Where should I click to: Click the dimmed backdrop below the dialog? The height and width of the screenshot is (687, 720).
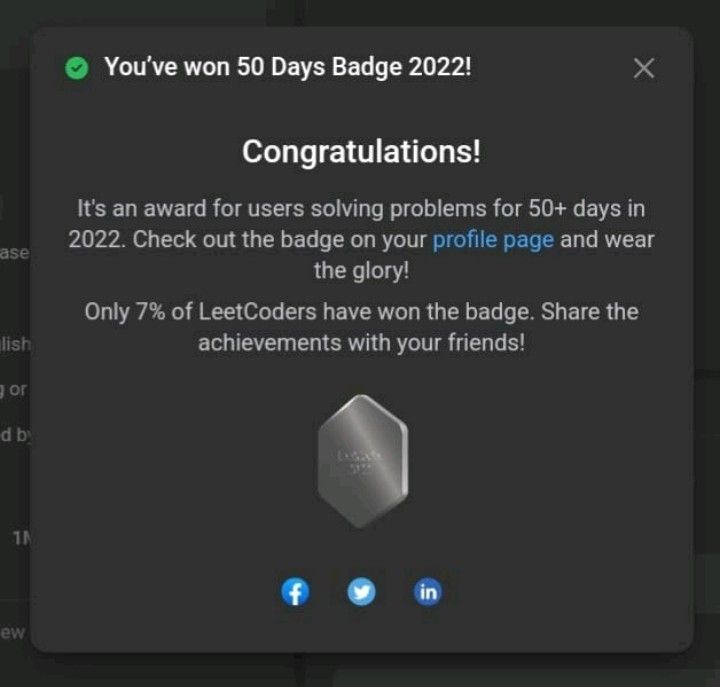[x=360, y=670]
